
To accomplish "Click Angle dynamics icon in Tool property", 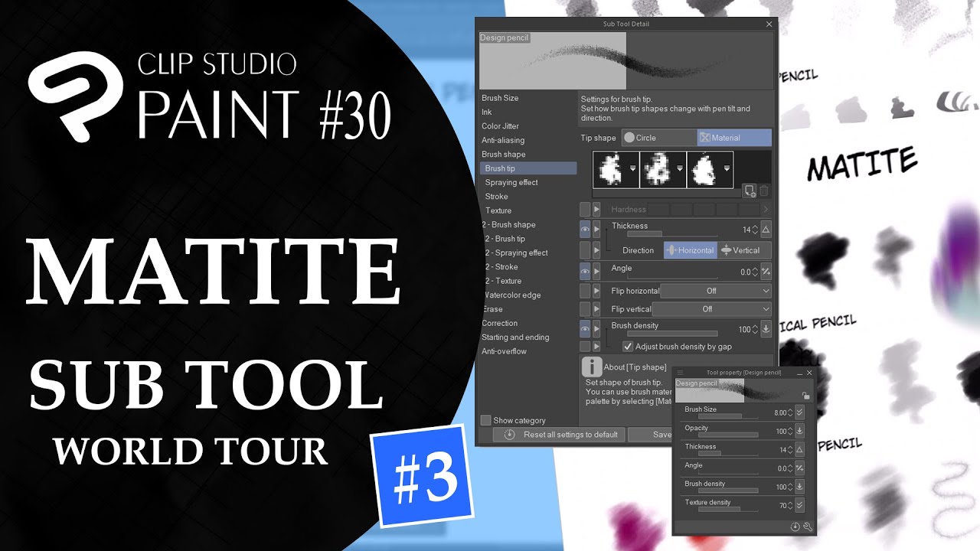I will [x=799, y=468].
